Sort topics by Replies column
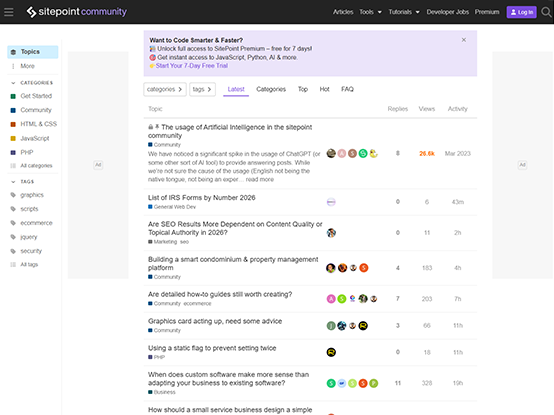The height and width of the screenshot is (415, 554). [x=397, y=109]
